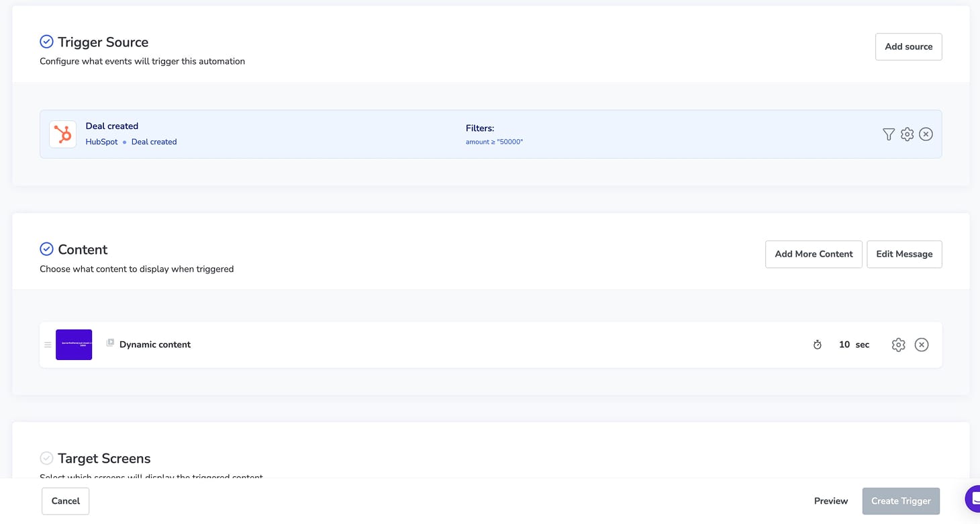
Task: Open the chat widget bubble
Action: click(x=973, y=498)
